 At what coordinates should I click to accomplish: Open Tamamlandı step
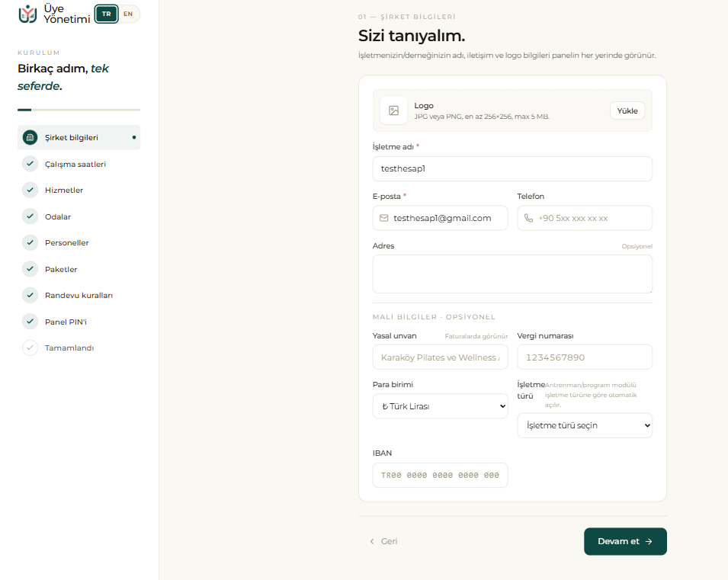pos(79,348)
